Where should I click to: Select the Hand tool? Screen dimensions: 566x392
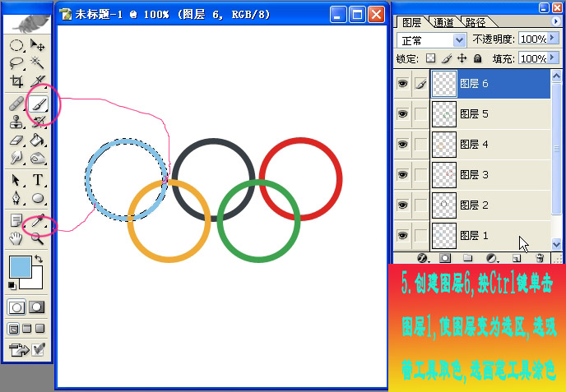(x=16, y=238)
